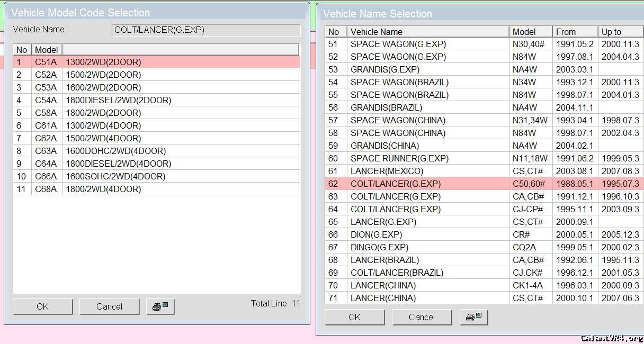Cancel the Vehicle Name Selection dialog

[422, 317]
